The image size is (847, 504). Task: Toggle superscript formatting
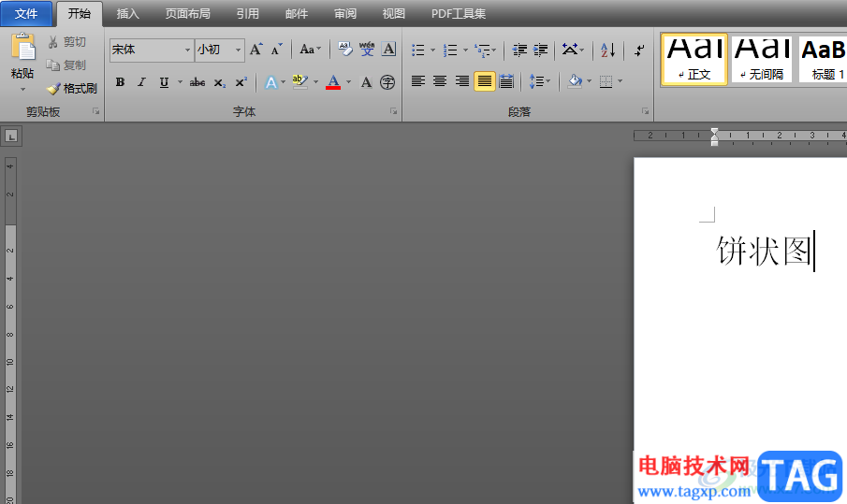(241, 82)
